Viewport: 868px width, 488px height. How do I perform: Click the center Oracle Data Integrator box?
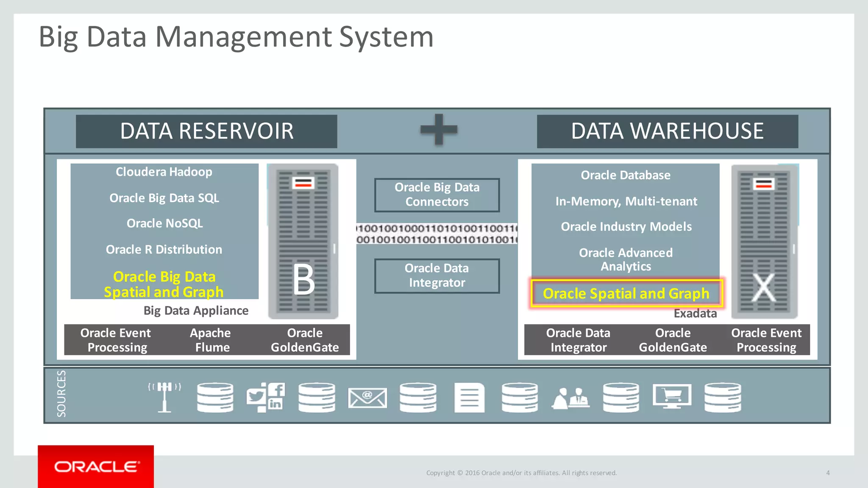coord(437,276)
